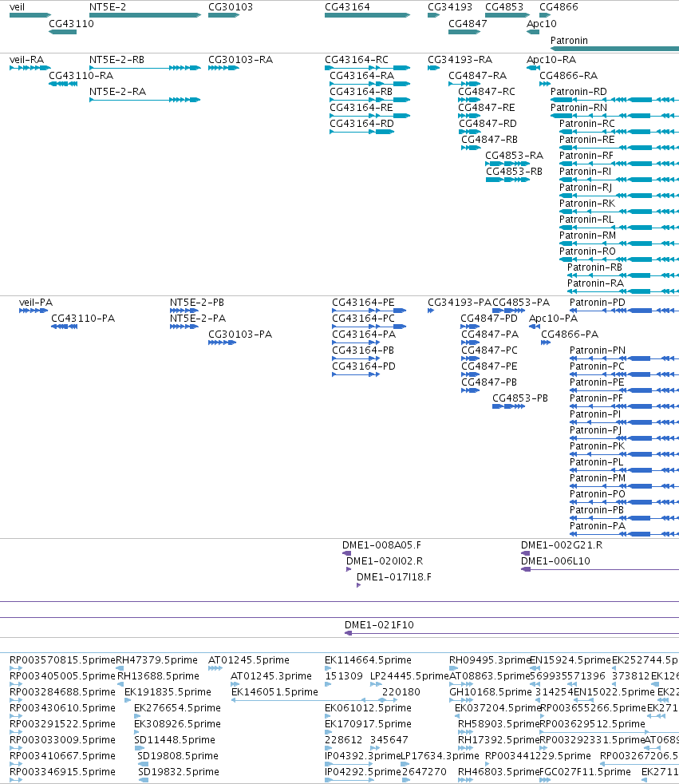Click the veil-PA protein label
679x784 pixels.
point(35,303)
